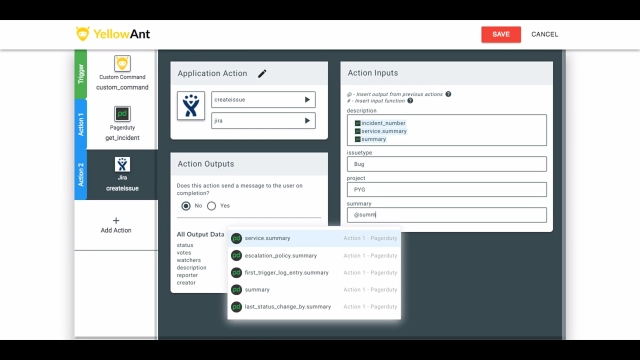The width and height of the screenshot is (640, 360).
Task: Click into the description input box
Action: [447, 130]
